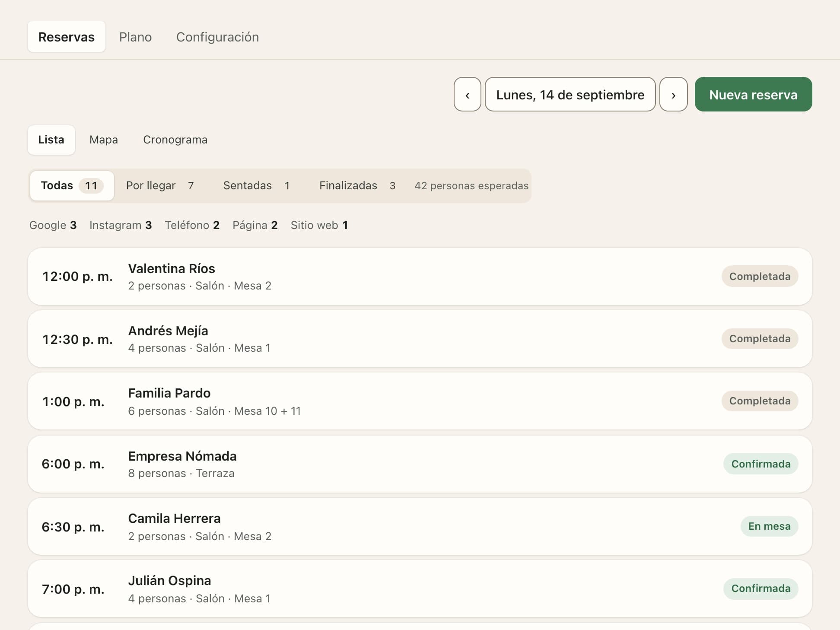Click the 12:00 p. m. time

pos(77,277)
